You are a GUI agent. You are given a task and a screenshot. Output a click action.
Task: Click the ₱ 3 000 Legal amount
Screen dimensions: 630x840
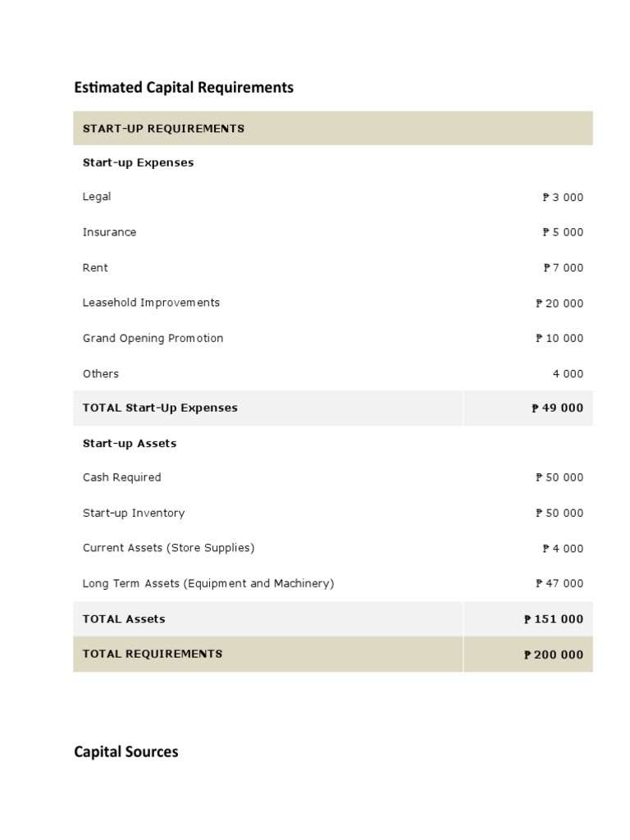coord(563,198)
